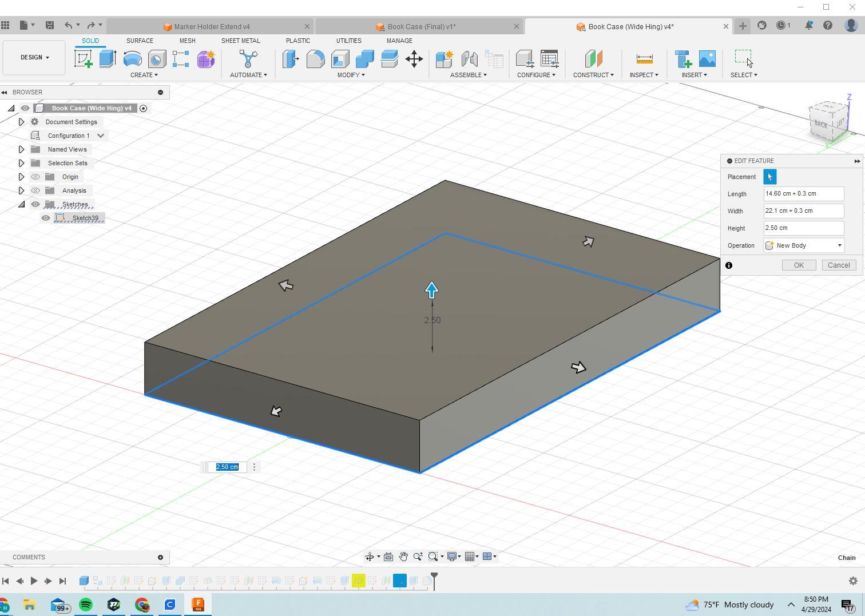Expand Selection Sets folder
This screenshot has width=865, height=616.
click(x=21, y=163)
